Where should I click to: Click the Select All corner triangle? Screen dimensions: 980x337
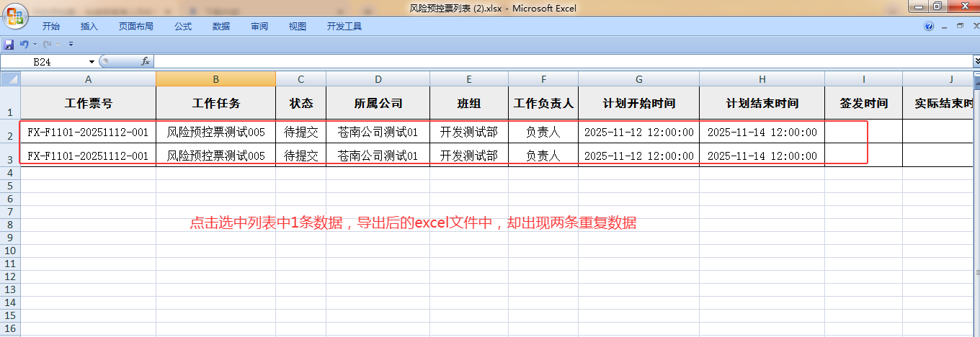(x=10, y=78)
